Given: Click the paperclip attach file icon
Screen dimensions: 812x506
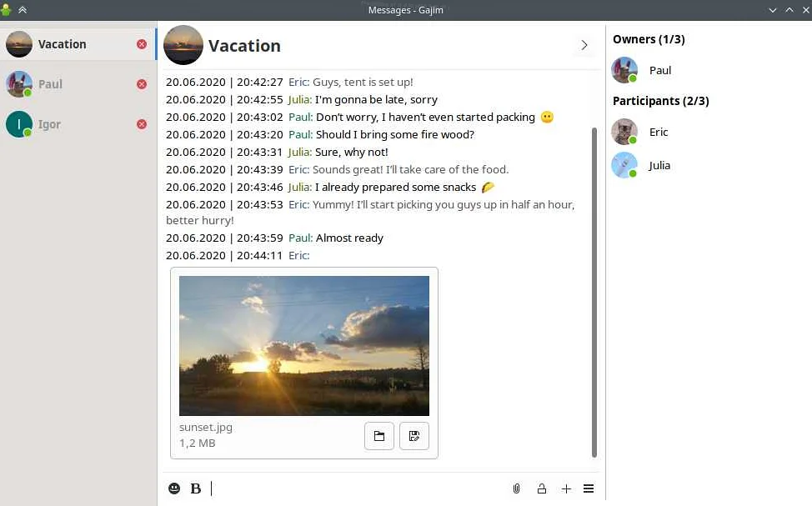Looking at the screenshot, I should 516,488.
